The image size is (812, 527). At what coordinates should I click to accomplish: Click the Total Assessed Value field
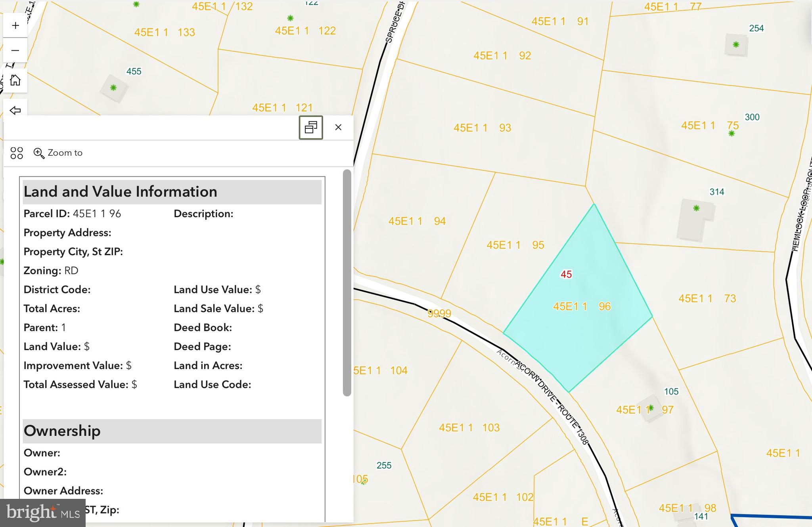pyautogui.click(x=80, y=385)
